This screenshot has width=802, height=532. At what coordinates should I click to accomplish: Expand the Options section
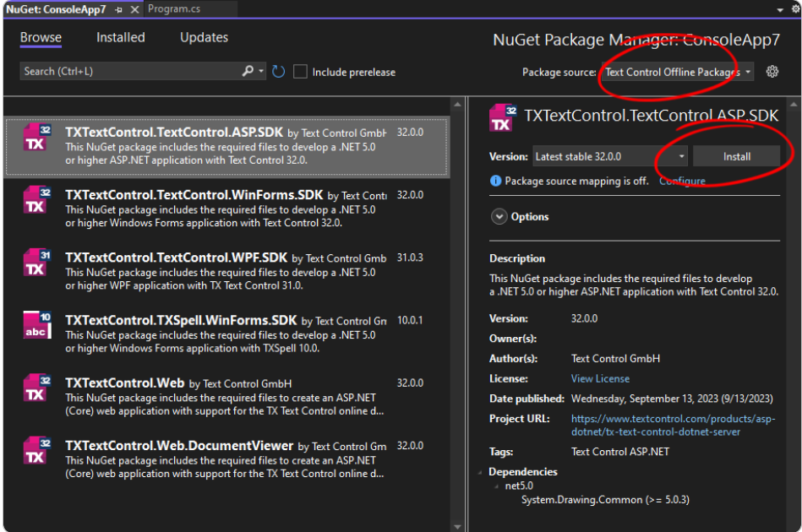coord(499,217)
